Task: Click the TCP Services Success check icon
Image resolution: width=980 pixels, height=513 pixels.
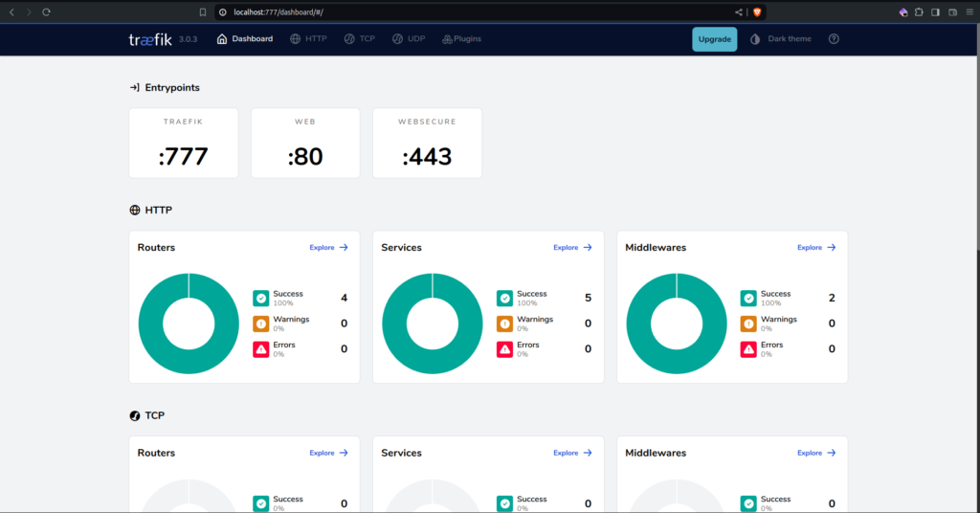Action: click(505, 503)
